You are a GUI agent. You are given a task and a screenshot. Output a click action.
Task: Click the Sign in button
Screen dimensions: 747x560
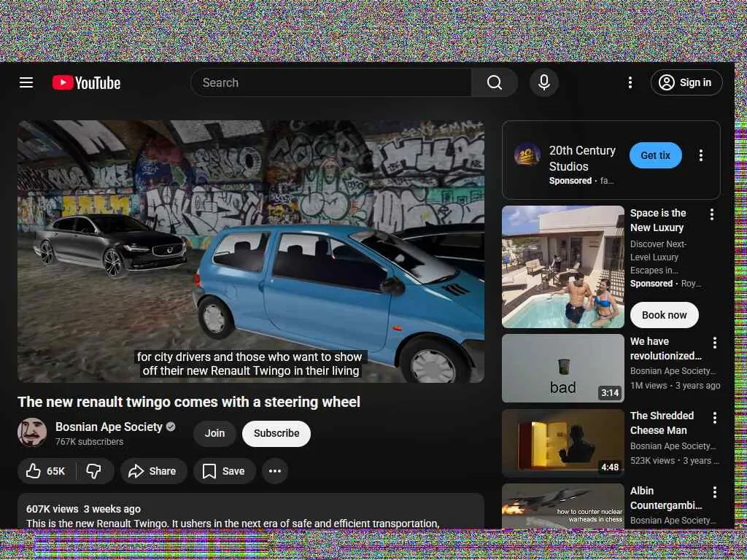point(686,82)
